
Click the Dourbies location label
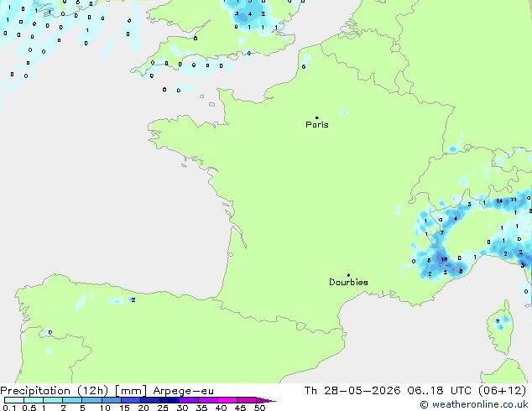pyautogui.click(x=348, y=282)
